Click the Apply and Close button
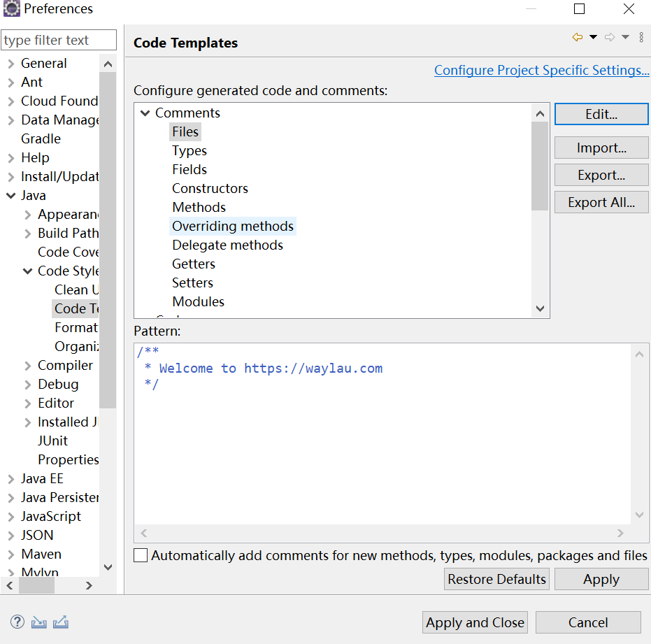The image size is (651, 644). pos(475,622)
